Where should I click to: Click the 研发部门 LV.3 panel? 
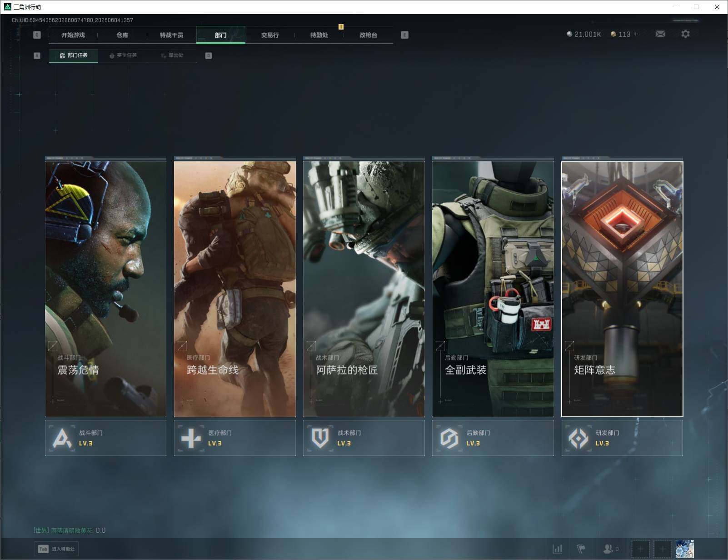[622, 438]
